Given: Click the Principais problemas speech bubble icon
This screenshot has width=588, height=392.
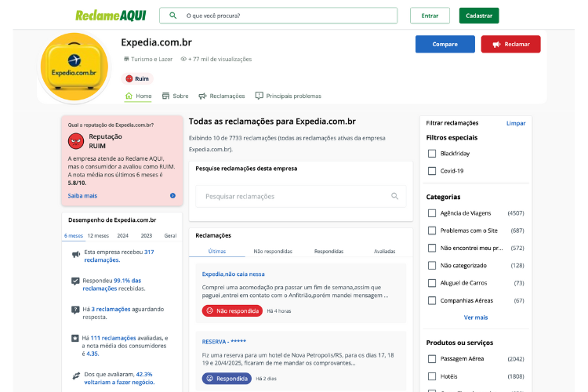Looking at the screenshot, I should click(259, 96).
